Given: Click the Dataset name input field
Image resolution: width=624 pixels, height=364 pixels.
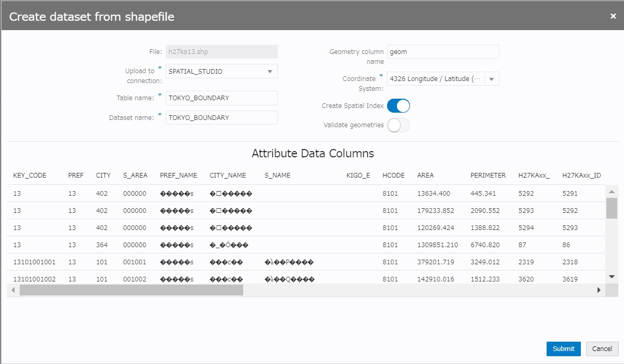Looking at the screenshot, I should (x=222, y=118).
